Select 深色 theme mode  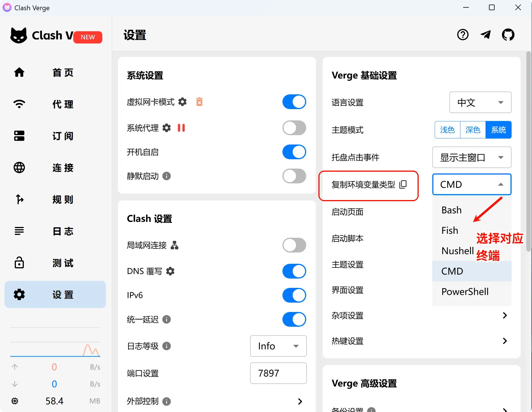473,130
